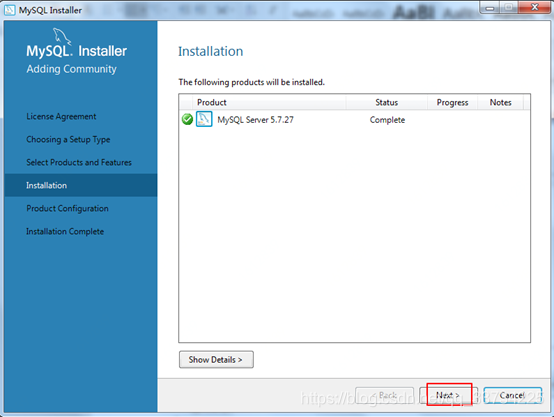554x417 pixels.
Task: Minimize the MySQL Installer window
Action: 489,7
